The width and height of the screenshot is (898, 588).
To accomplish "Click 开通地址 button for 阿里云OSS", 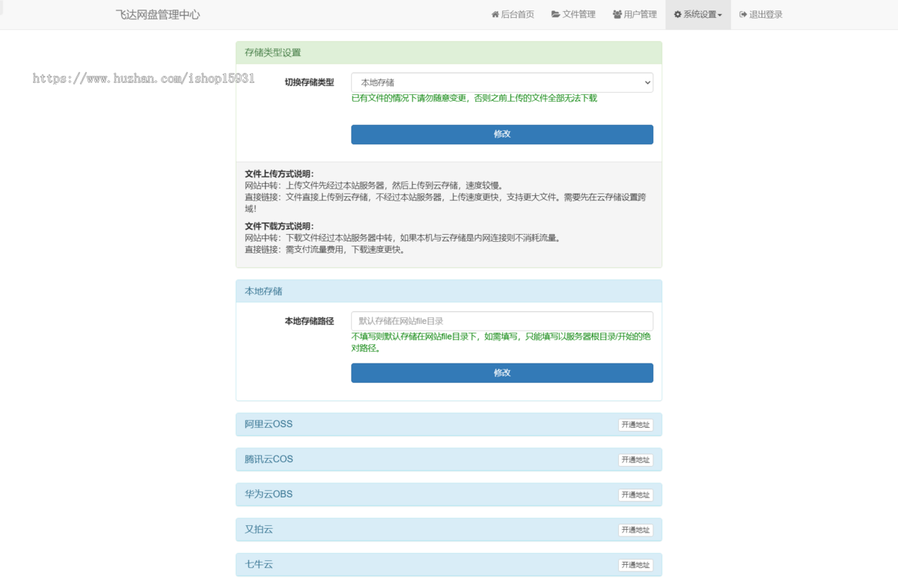I will pyautogui.click(x=635, y=425).
